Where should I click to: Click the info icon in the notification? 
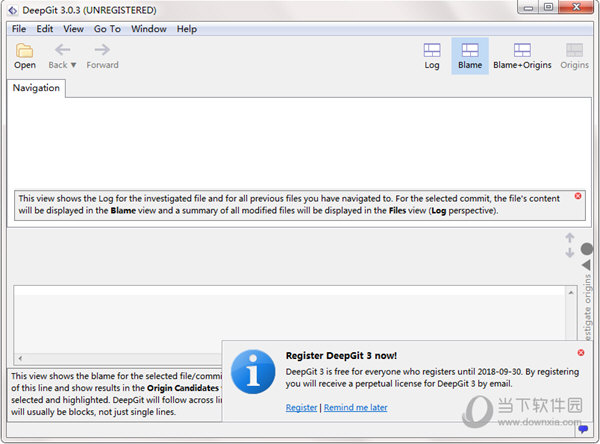click(253, 371)
